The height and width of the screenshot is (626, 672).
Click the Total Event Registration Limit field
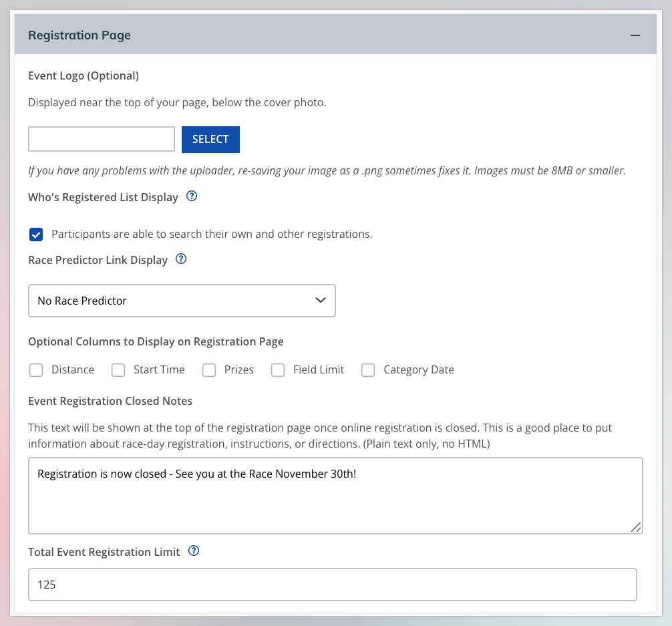(333, 585)
